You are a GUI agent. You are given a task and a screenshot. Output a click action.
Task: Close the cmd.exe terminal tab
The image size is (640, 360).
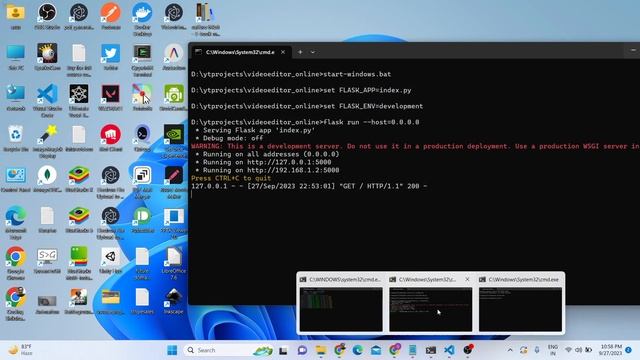(x=283, y=52)
